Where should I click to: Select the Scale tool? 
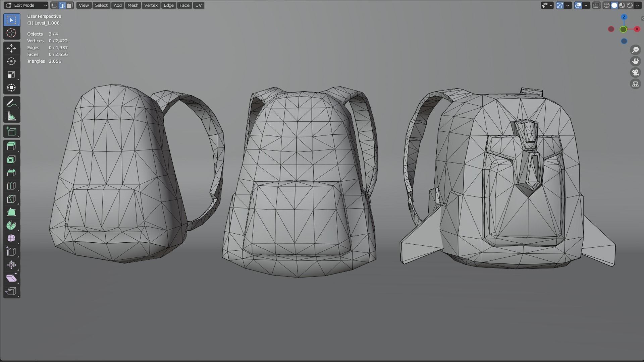(11, 74)
